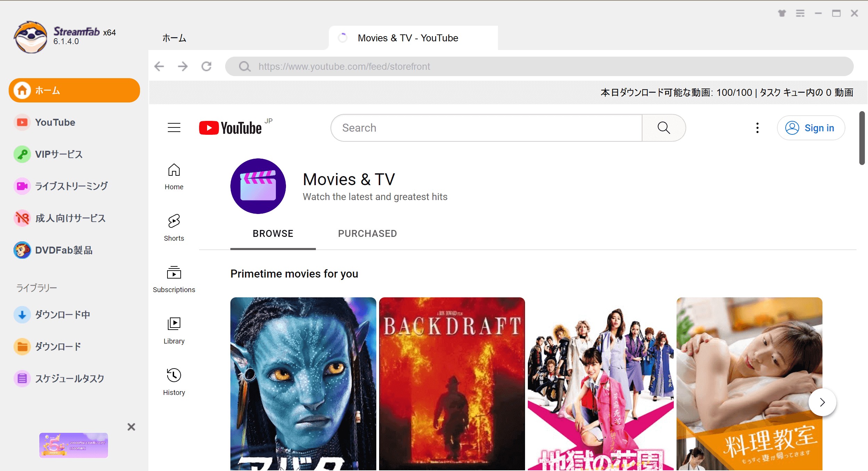Show next movies with carousel arrow

[x=822, y=402]
